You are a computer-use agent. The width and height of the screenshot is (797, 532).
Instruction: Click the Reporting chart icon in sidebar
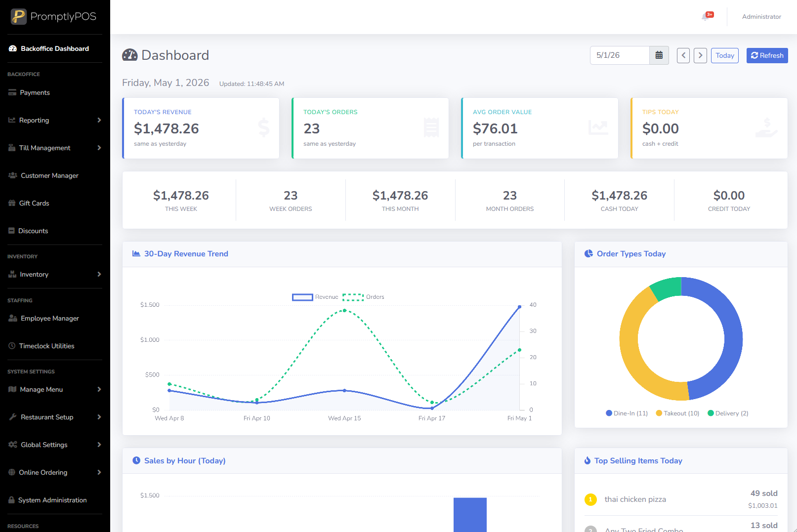tap(12, 120)
